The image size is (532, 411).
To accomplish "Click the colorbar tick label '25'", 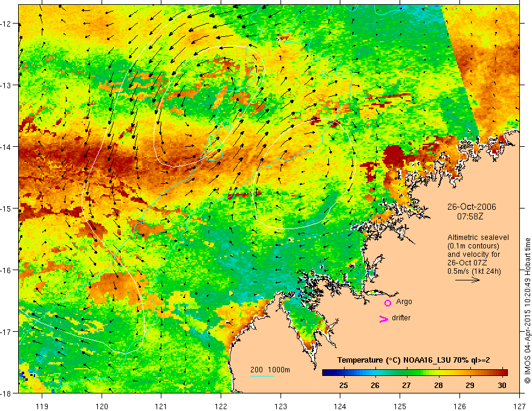I will tap(343, 385).
